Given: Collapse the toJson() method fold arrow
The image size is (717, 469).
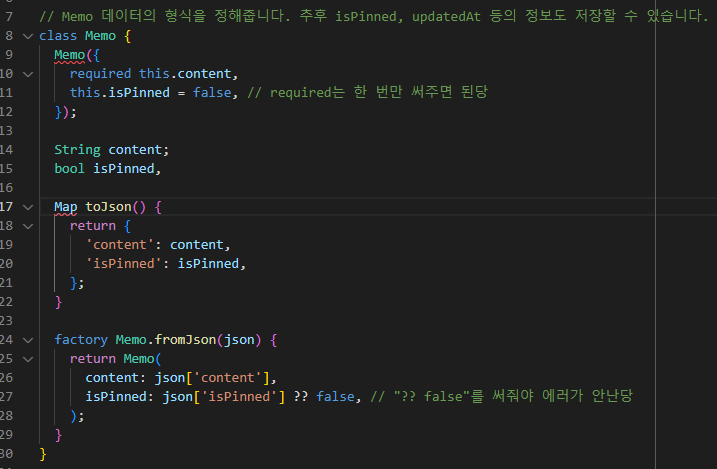Looking at the screenshot, I should (x=28, y=207).
